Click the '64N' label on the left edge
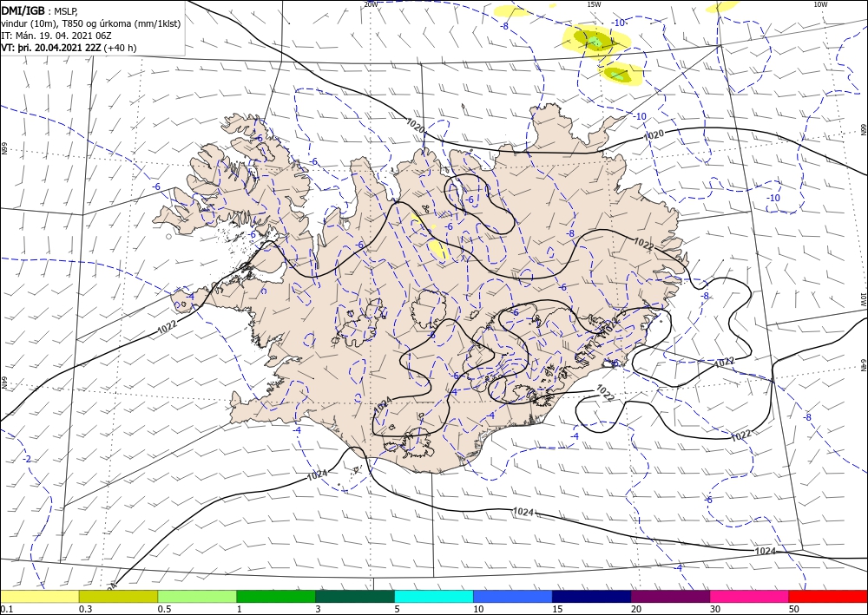 tap(3, 383)
